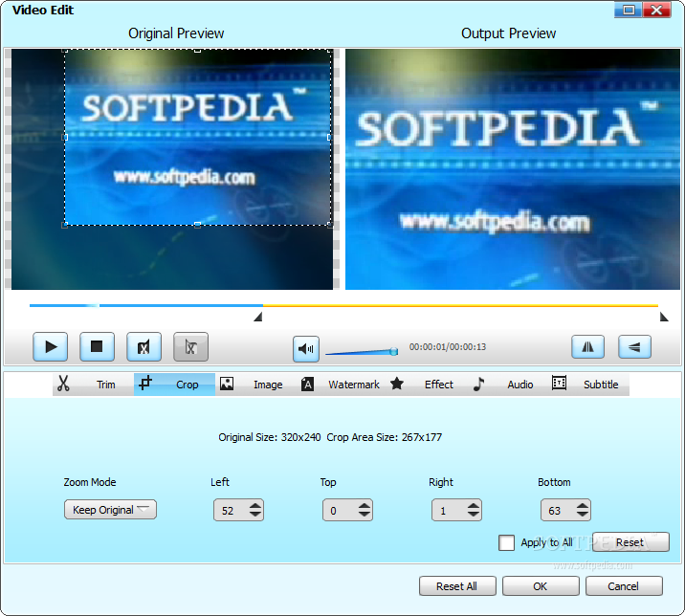Click the crop box bottom-left corner handle
The height and width of the screenshot is (616, 685).
tap(65, 225)
